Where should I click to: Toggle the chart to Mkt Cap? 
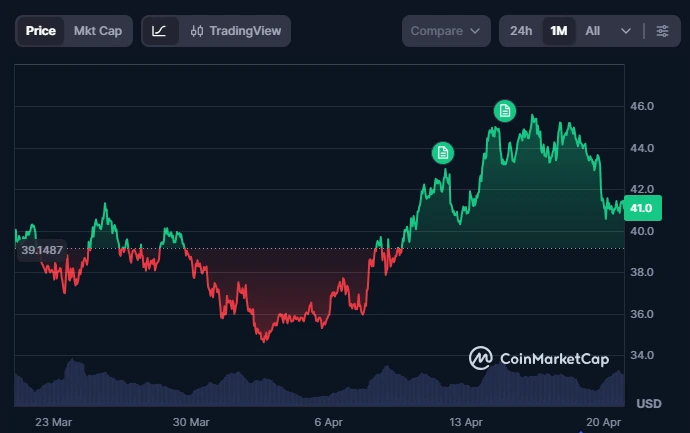(98, 31)
